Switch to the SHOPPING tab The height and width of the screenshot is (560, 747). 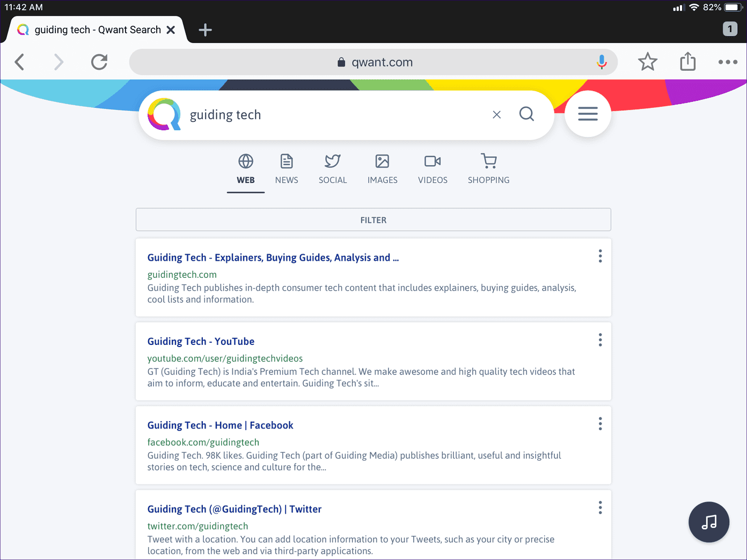(489, 170)
